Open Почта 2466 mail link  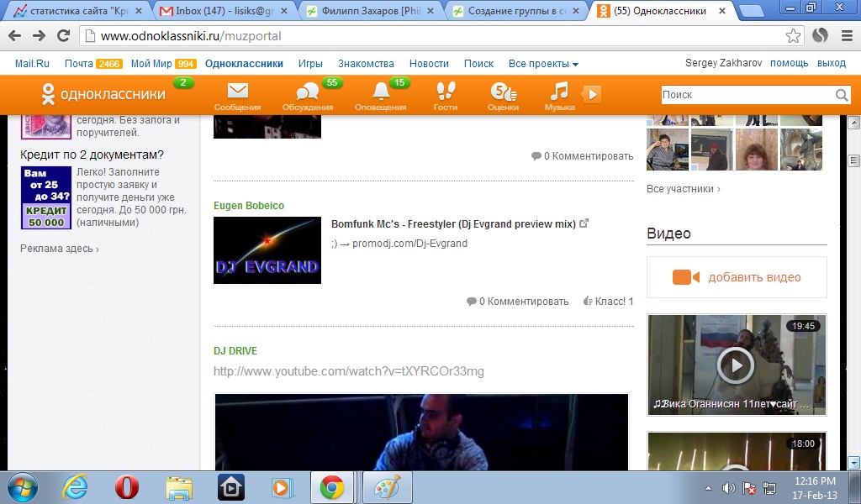[x=93, y=64]
